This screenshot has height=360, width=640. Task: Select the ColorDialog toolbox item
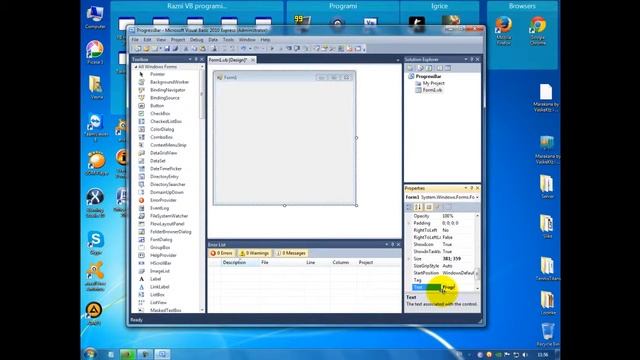pyautogui.click(x=162, y=129)
